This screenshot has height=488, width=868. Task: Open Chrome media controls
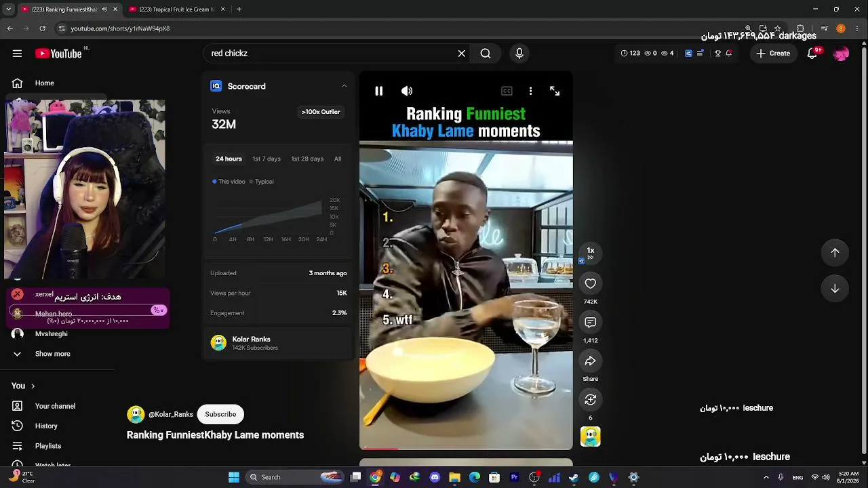click(825, 28)
